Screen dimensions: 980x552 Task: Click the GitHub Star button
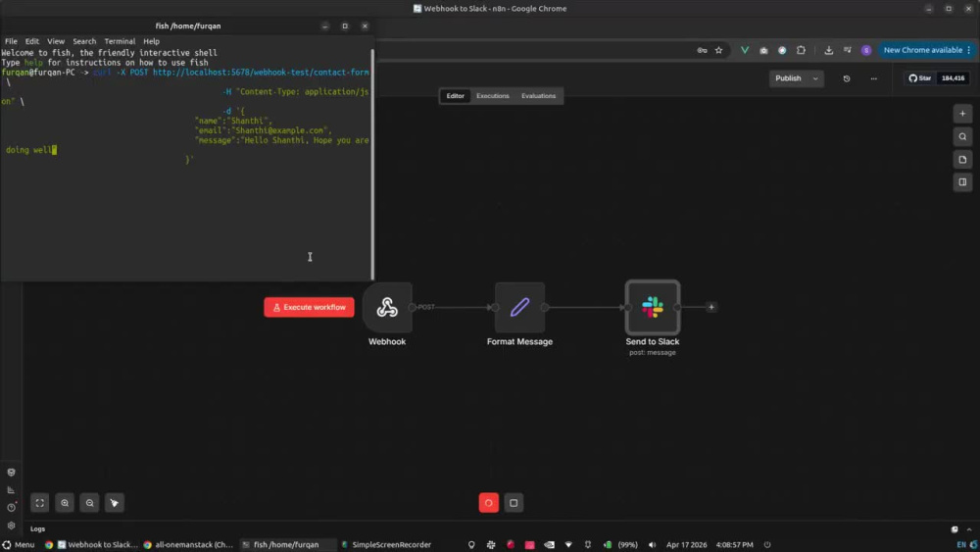920,78
